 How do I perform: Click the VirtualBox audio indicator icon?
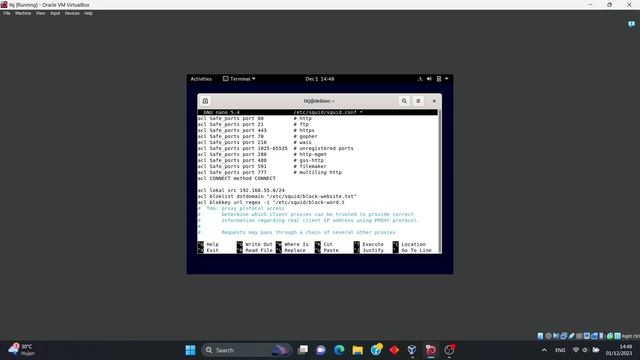[x=556, y=336]
